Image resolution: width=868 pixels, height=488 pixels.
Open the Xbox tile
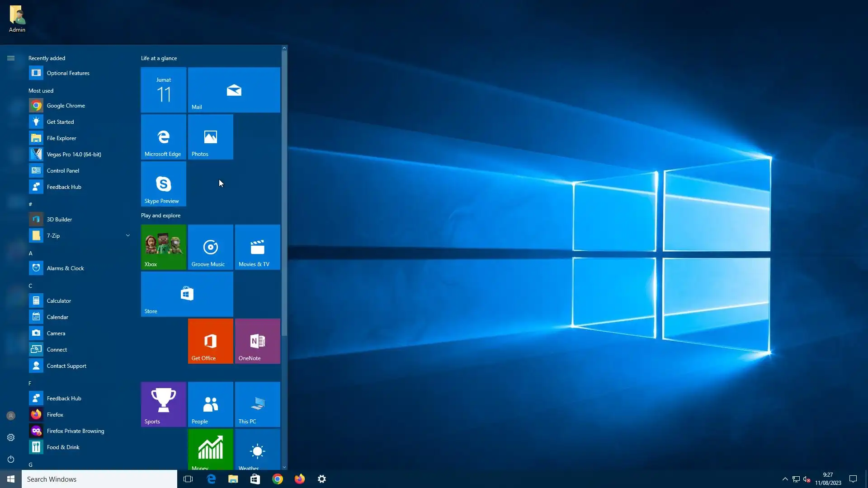pyautogui.click(x=163, y=247)
